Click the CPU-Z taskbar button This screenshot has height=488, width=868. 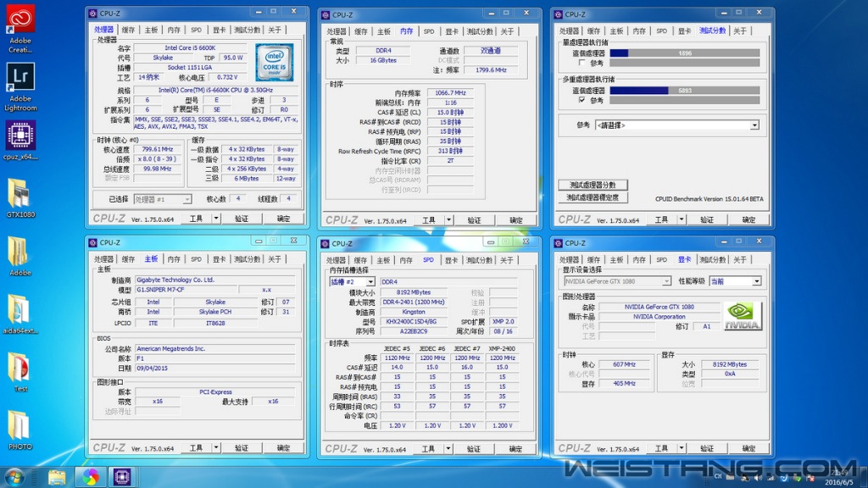tap(122, 477)
